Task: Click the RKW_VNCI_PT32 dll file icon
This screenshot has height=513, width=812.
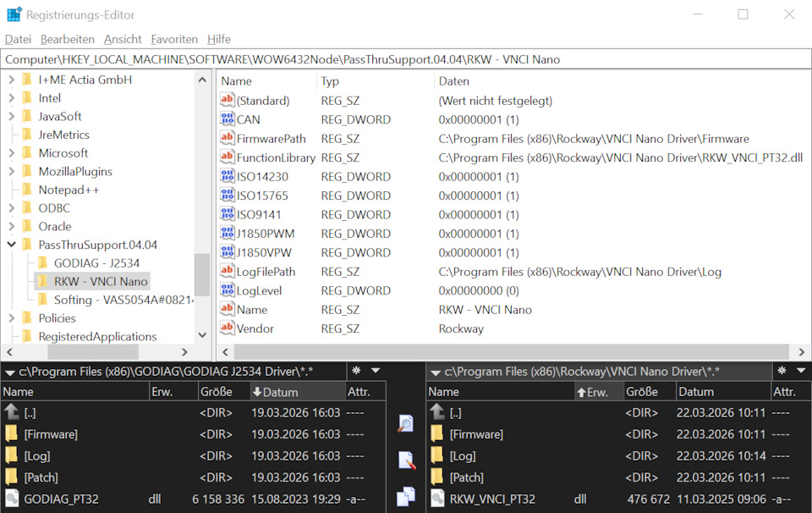Action: click(437, 499)
